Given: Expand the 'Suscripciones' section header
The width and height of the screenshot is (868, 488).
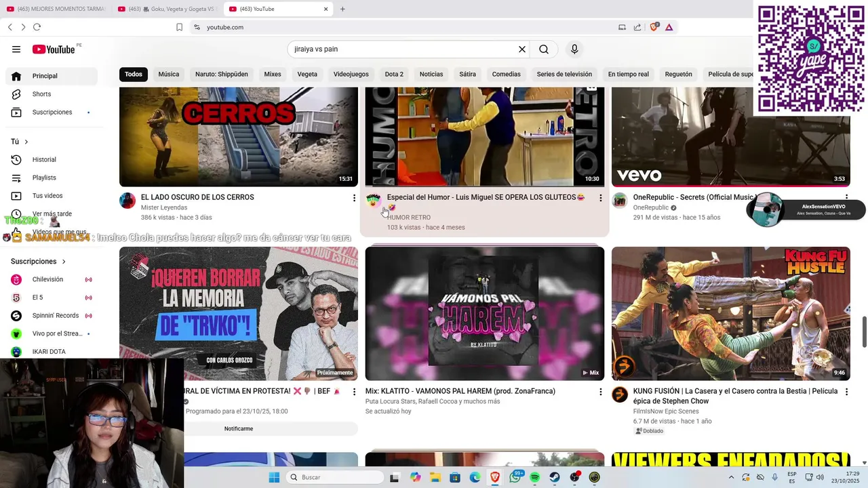Looking at the screenshot, I should pyautogui.click(x=39, y=261).
